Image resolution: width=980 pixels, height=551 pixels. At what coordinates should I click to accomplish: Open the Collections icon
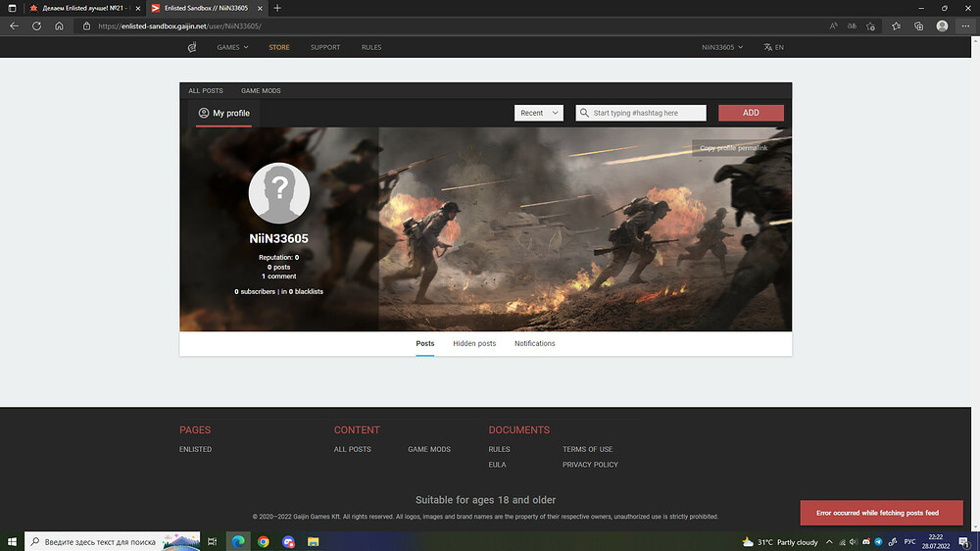pos(919,26)
